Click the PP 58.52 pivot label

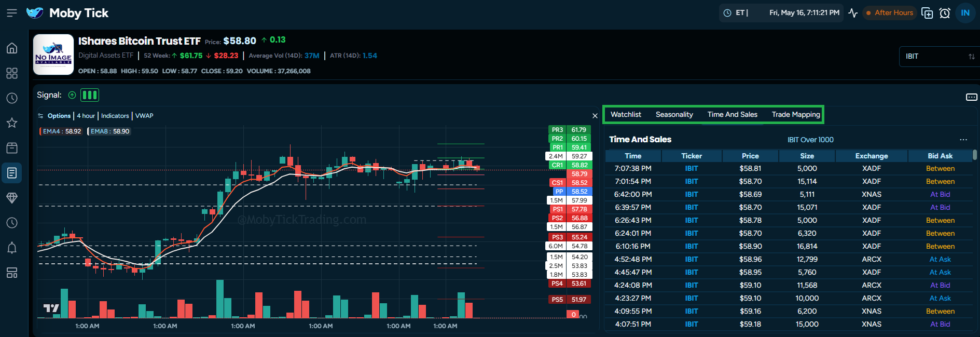click(573, 192)
